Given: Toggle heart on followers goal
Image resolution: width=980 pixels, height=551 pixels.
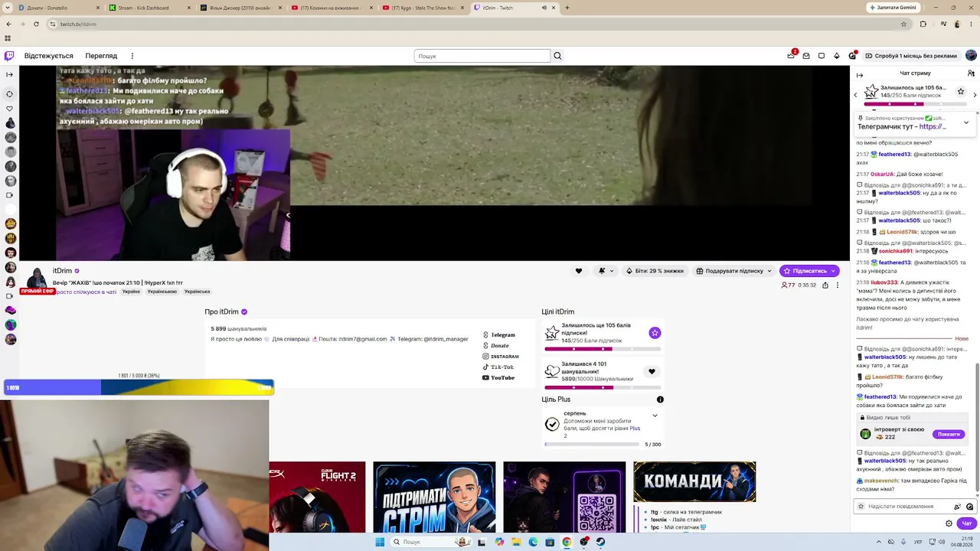Looking at the screenshot, I should click(652, 372).
